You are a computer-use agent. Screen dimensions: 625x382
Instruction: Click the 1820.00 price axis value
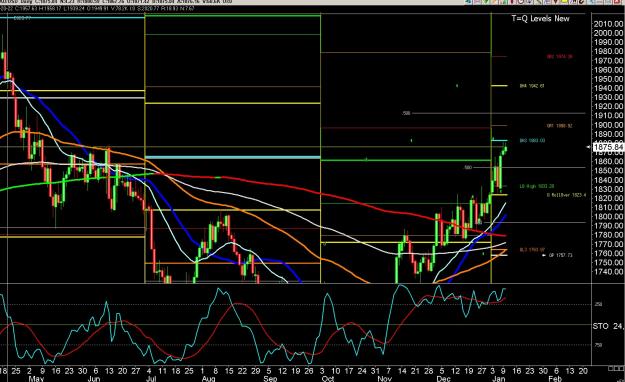coord(608,198)
